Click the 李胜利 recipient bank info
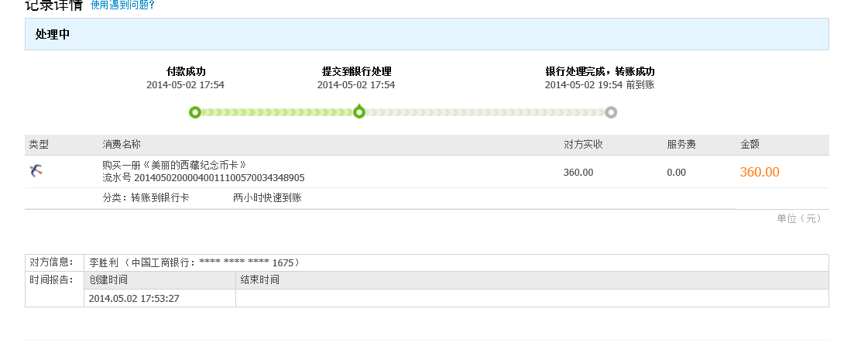 click(194, 262)
